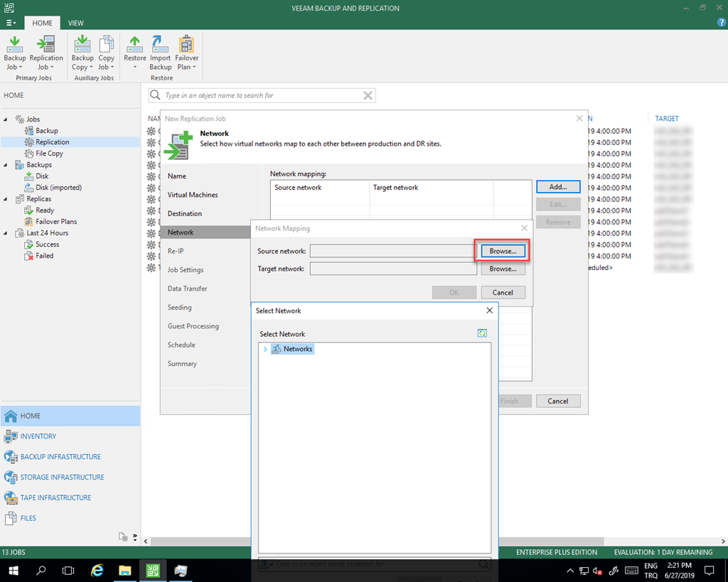Cancel the Network Mapping dialog
Viewport: 728px width, 582px height.
pyautogui.click(x=503, y=292)
